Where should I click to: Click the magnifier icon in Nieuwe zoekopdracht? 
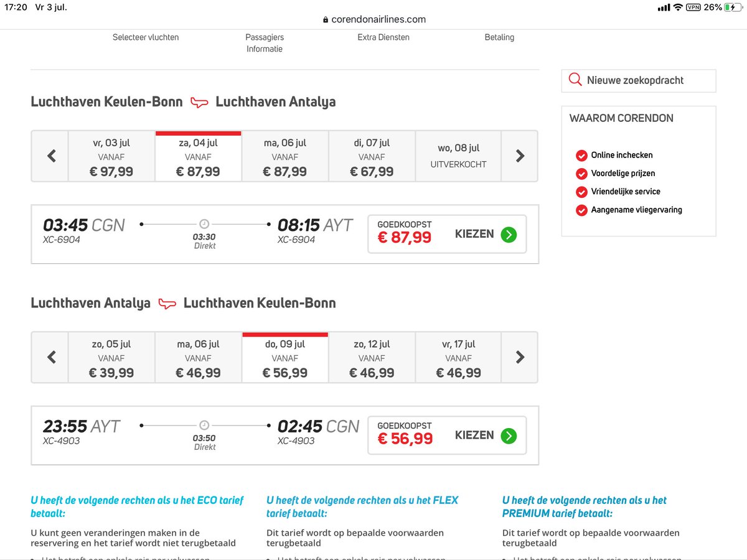point(576,80)
